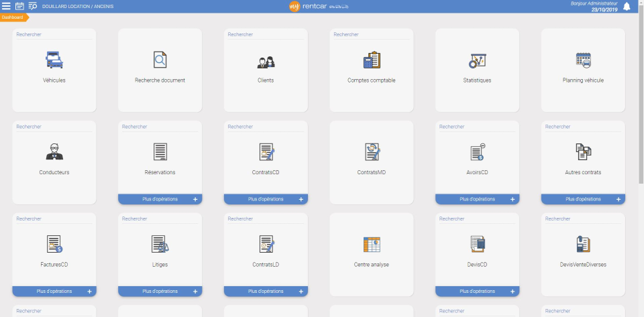Expand Plus d'opérations under AvoirsCD
644x317 pixels.
477,199
